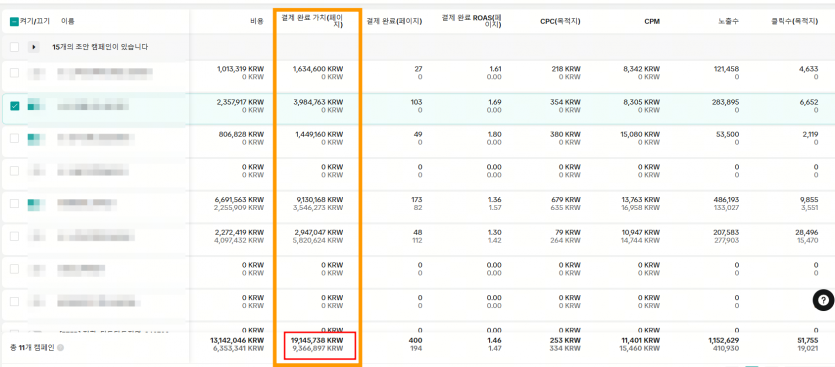Sort by 결제 완료 ROAS column header

(x=472, y=21)
